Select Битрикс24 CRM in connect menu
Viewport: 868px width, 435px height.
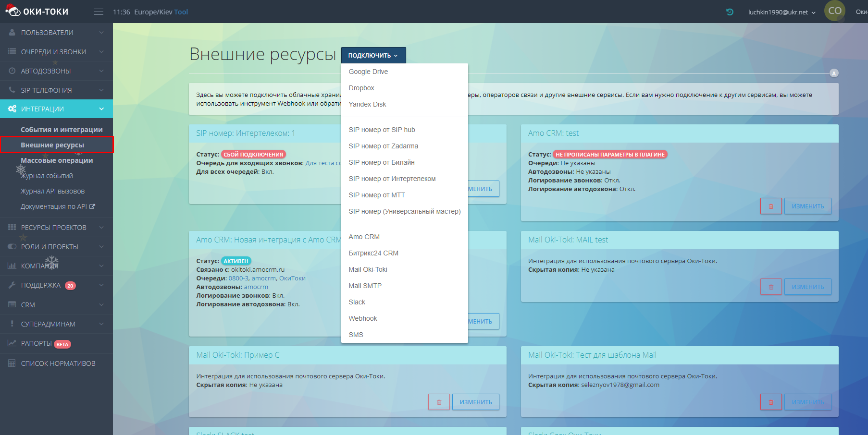[405, 253]
